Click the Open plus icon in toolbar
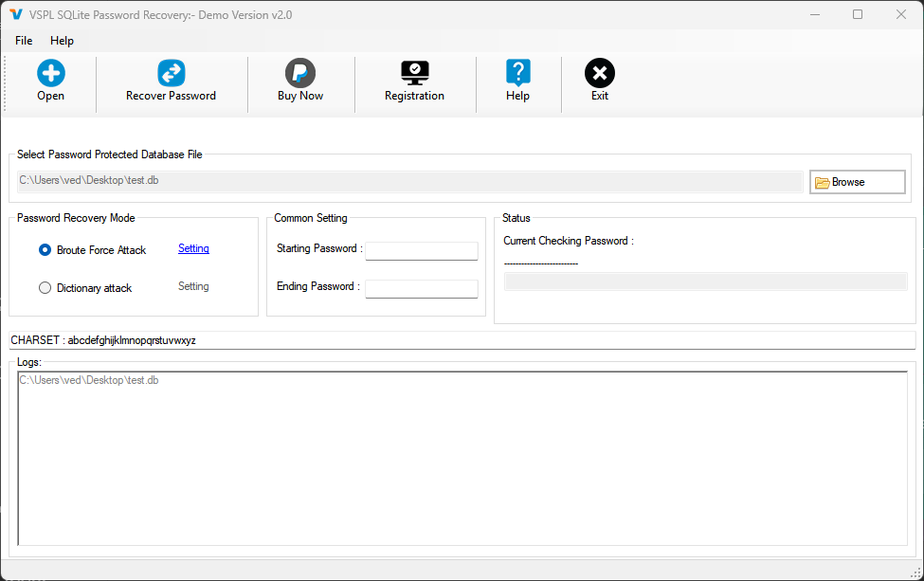This screenshot has width=924, height=581. pos(50,73)
